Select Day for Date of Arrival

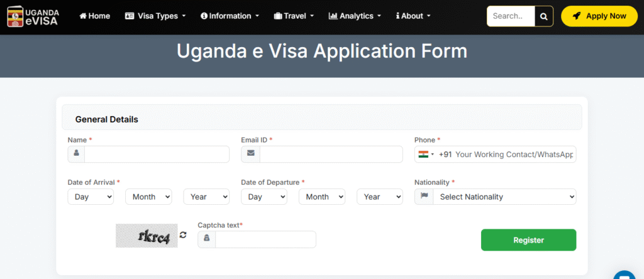91,197
